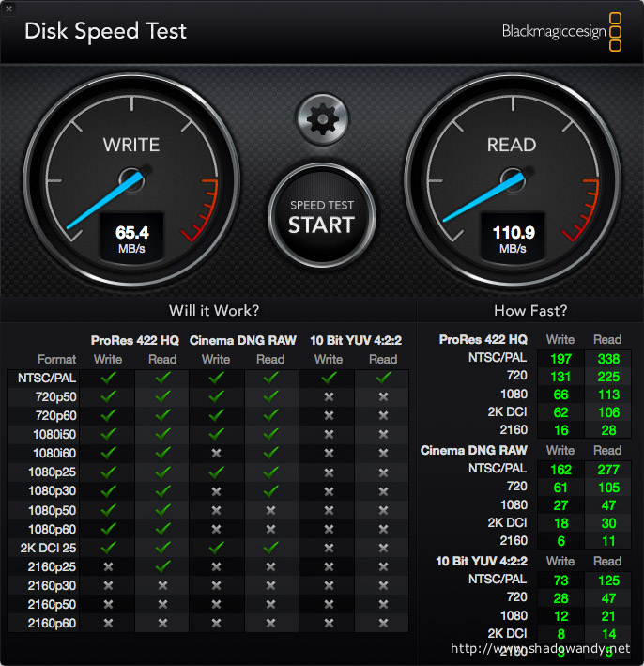This screenshot has height=666, width=644.
Task: Click the 1080p25 format row label
Action: 53,472
